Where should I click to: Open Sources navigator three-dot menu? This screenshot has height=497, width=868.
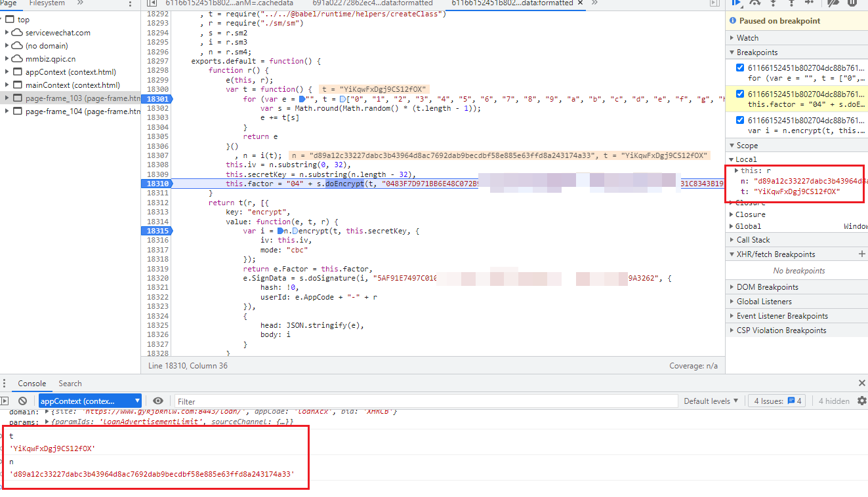(131, 3)
